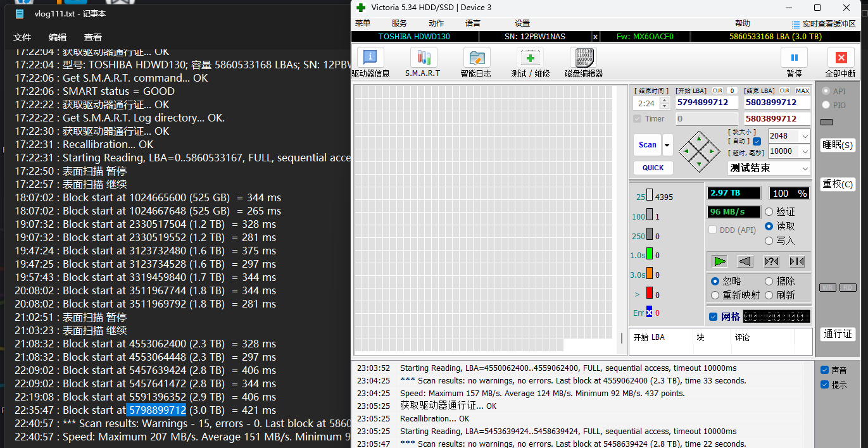Click the up arrow of the navigation diamond
This screenshot has width=868, height=448.
point(699,138)
